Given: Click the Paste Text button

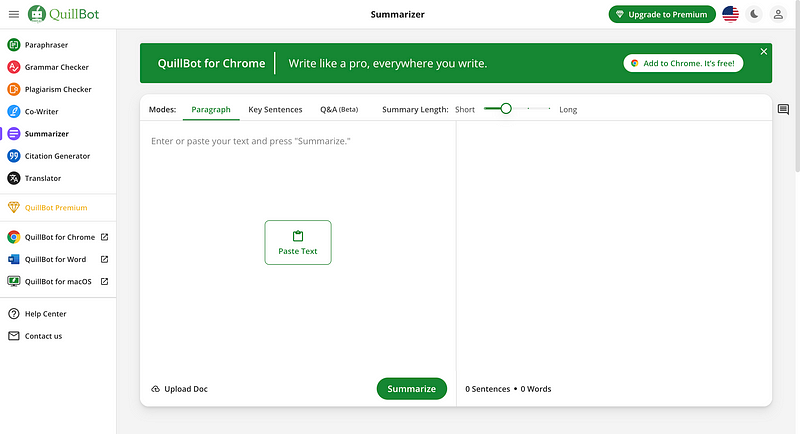Looking at the screenshot, I should click(298, 242).
